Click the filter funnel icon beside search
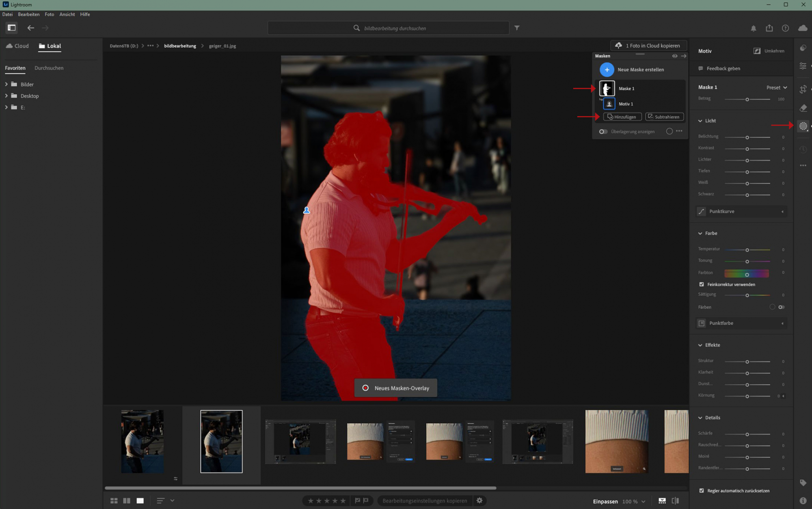812x509 pixels. (517, 28)
